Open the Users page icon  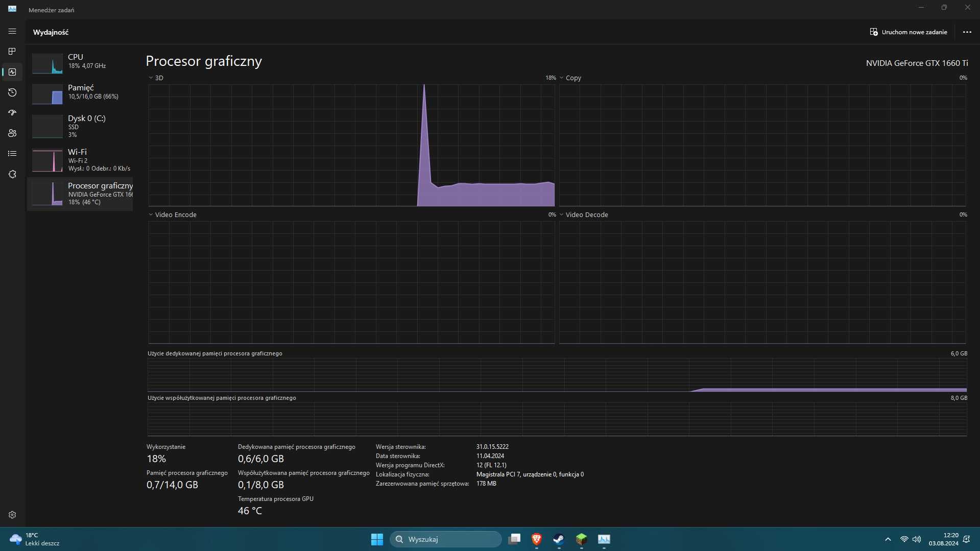pyautogui.click(x=12, y=133)
